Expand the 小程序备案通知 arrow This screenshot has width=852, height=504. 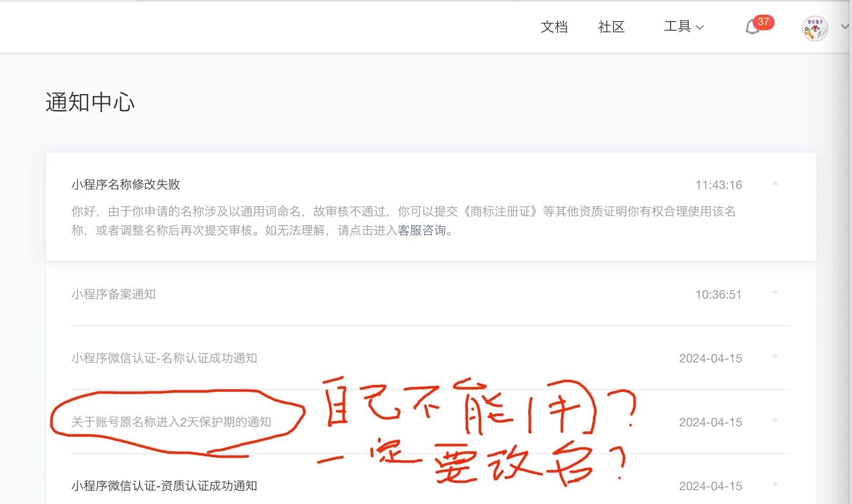(x=775, y=293)
